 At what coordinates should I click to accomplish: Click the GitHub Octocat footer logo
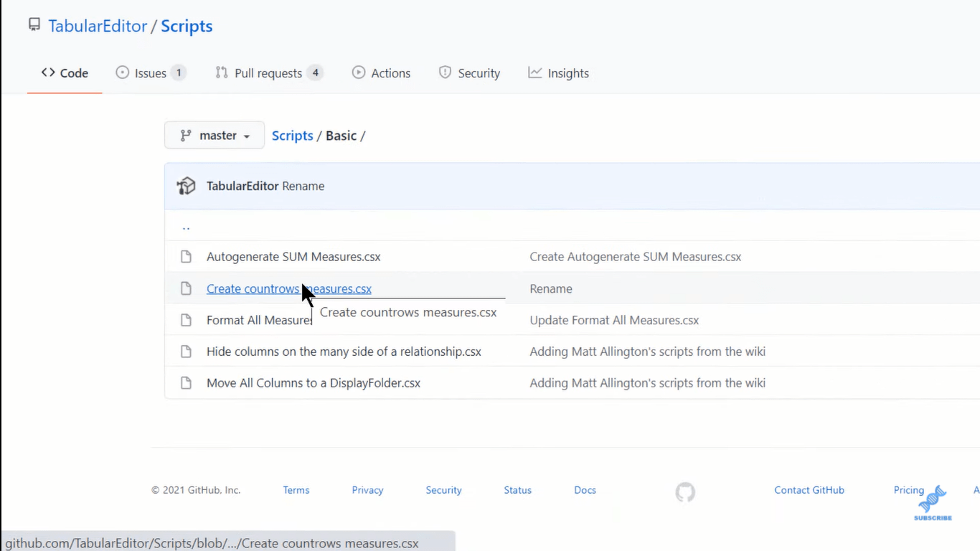coord(685,492)
